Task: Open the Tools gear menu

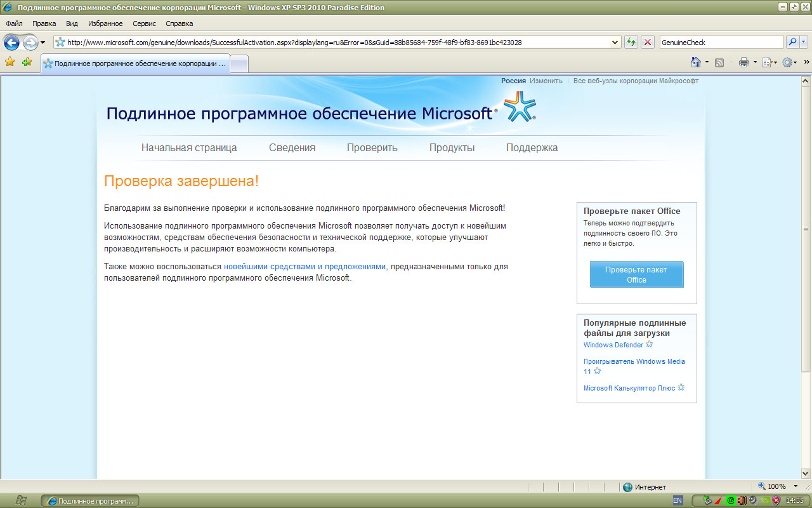Action: coord(790,62)
